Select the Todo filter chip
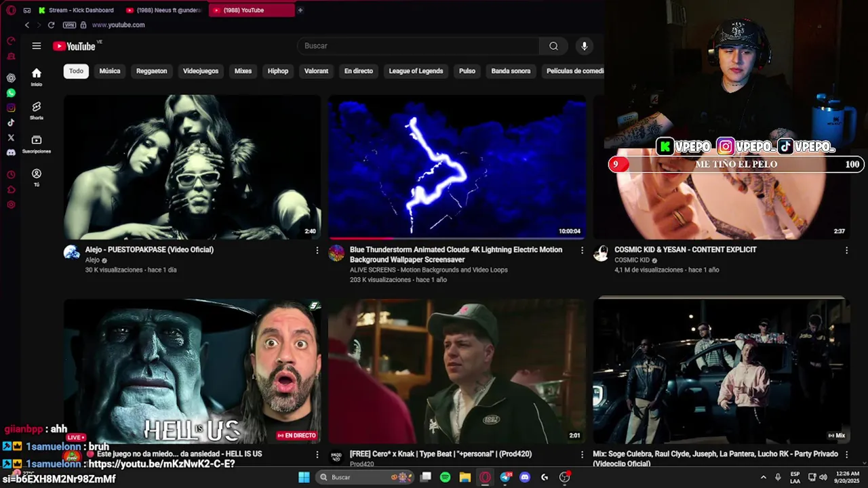Screen dimensions: 868x488 click(76, 71)
